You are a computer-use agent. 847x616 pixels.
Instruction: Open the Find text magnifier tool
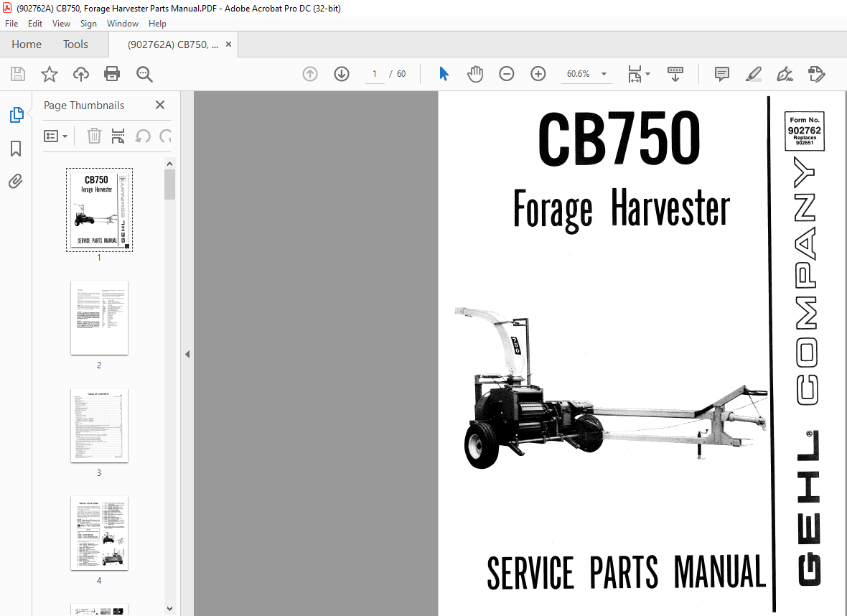[x=144, y=74]
